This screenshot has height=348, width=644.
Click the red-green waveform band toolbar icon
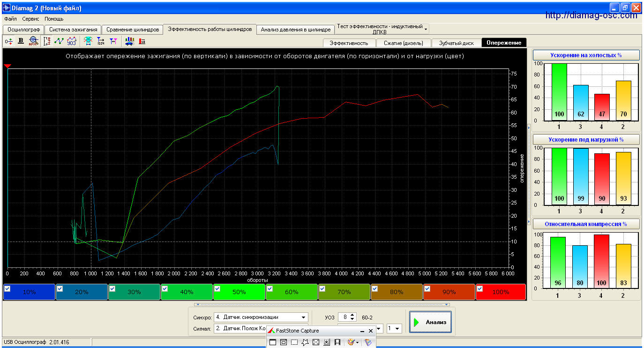click(88, 41)
